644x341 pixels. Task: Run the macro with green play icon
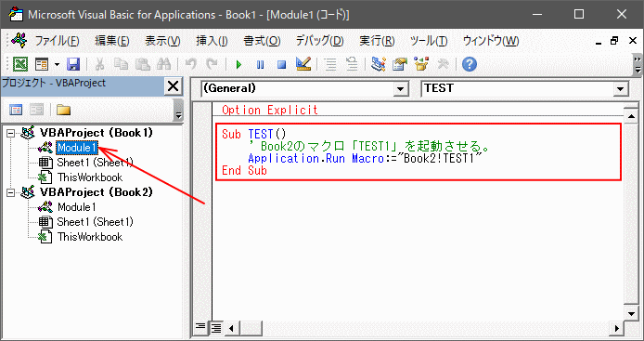pos(238,65)
